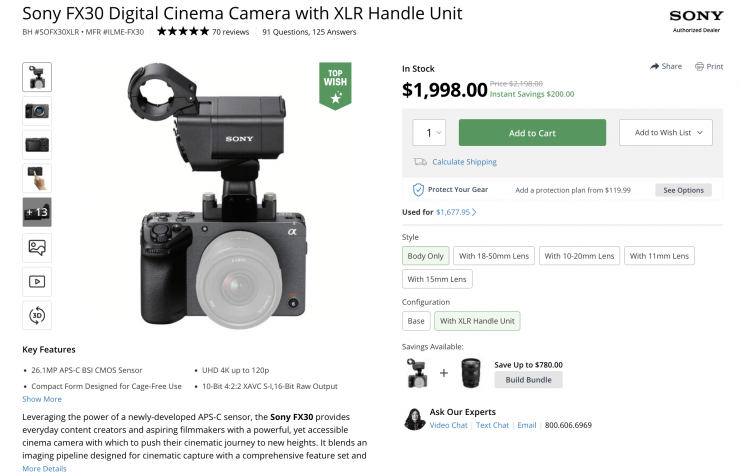Open the 360-degree 3D view icon

pos(37,315)
